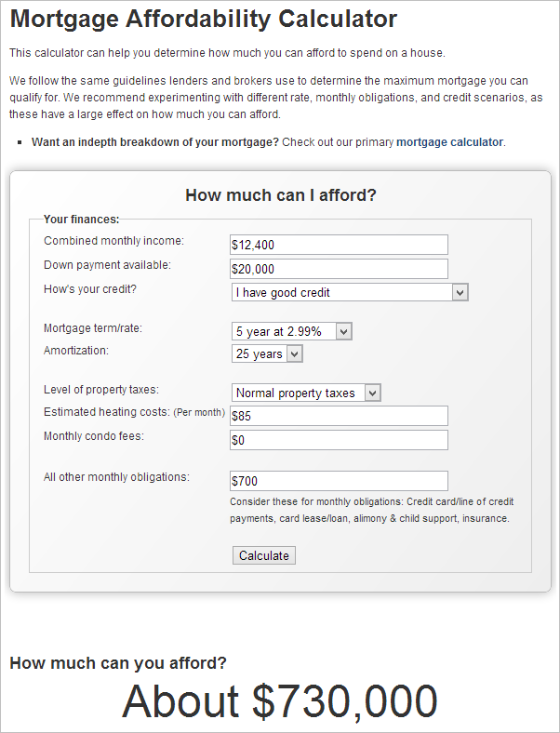Click the Calculate button

click(264, 555)
